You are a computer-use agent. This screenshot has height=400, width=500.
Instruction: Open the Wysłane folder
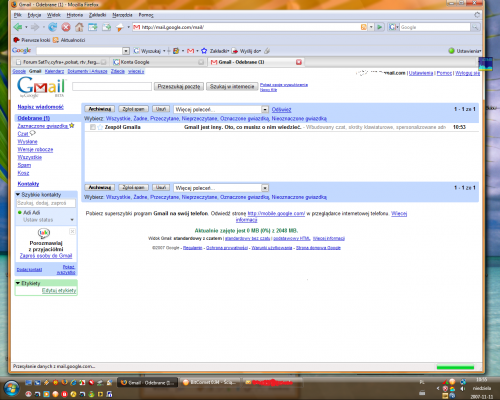click(x=27, y=142)
